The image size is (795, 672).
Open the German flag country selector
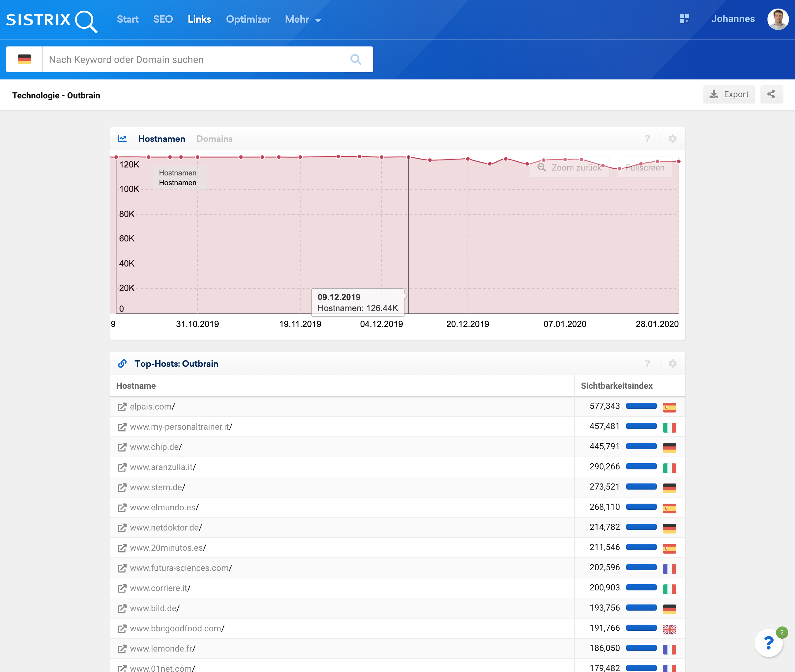pyautogui.click(x=24, y=59)
